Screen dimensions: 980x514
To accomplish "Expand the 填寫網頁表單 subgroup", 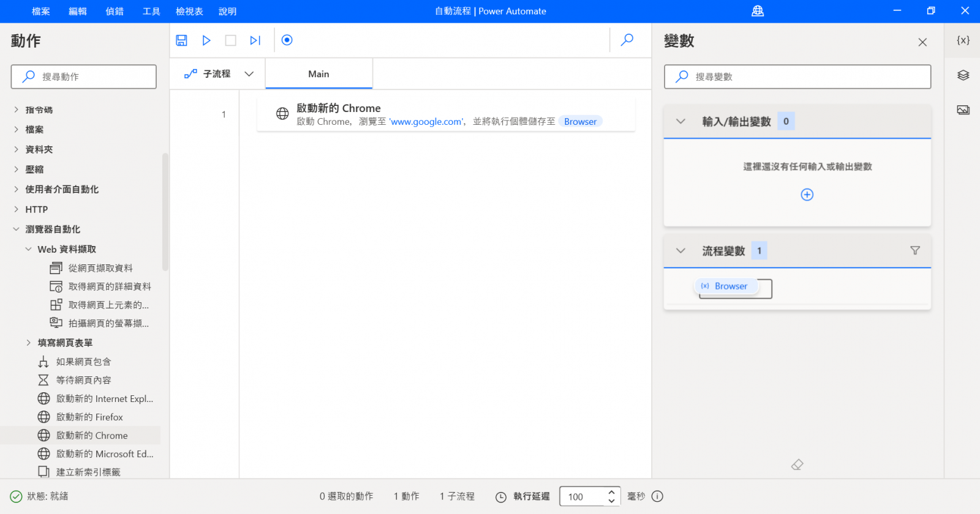I will pos(29,343).
